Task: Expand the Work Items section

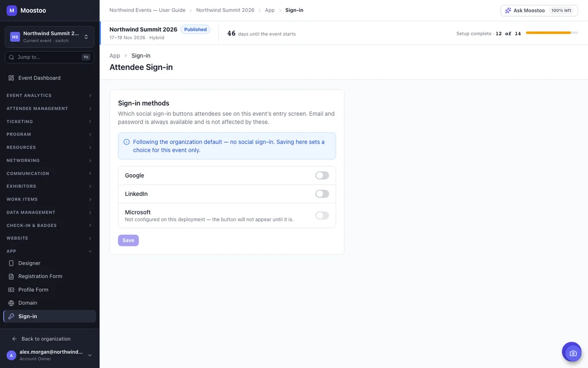Action: [x=49, y=200]
